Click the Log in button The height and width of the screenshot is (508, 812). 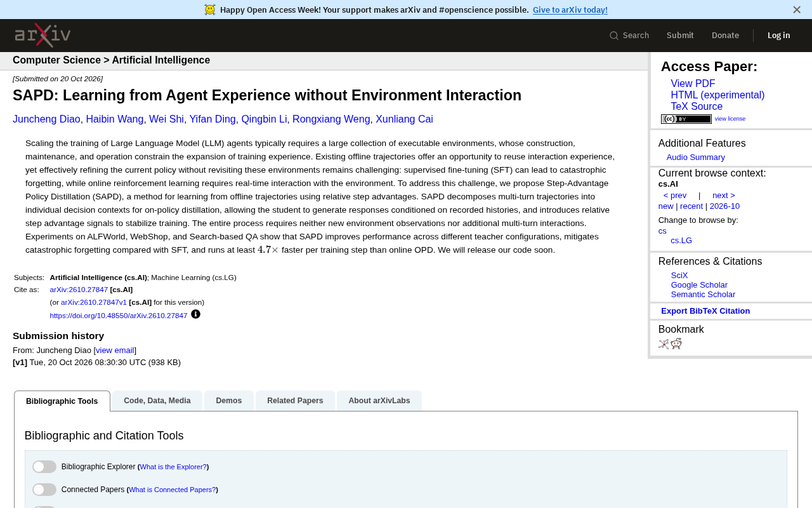tap(779, 36)
